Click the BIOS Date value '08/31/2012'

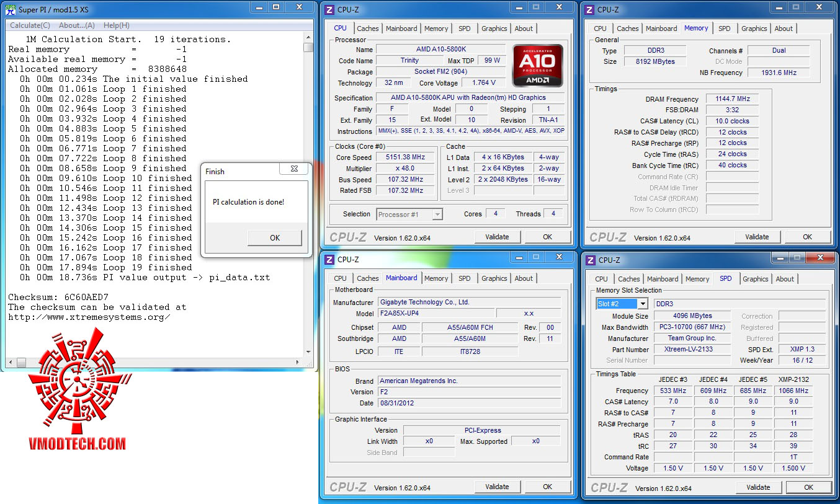[x=470, y=403]
